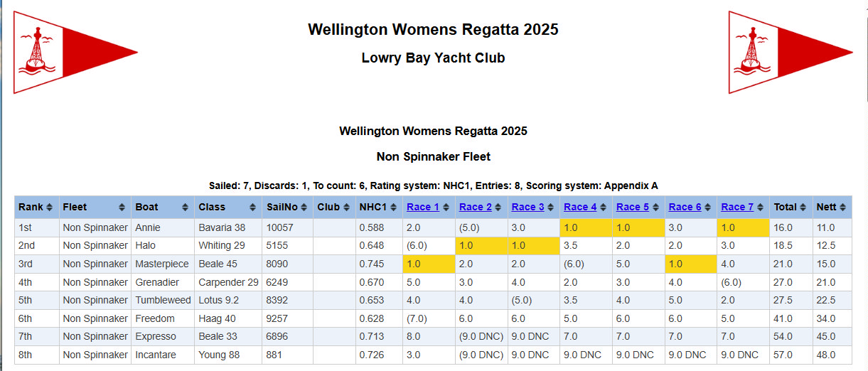Sort by Class column sort arrows
Viewport: 868px width, 371px height.
[253, 208]
